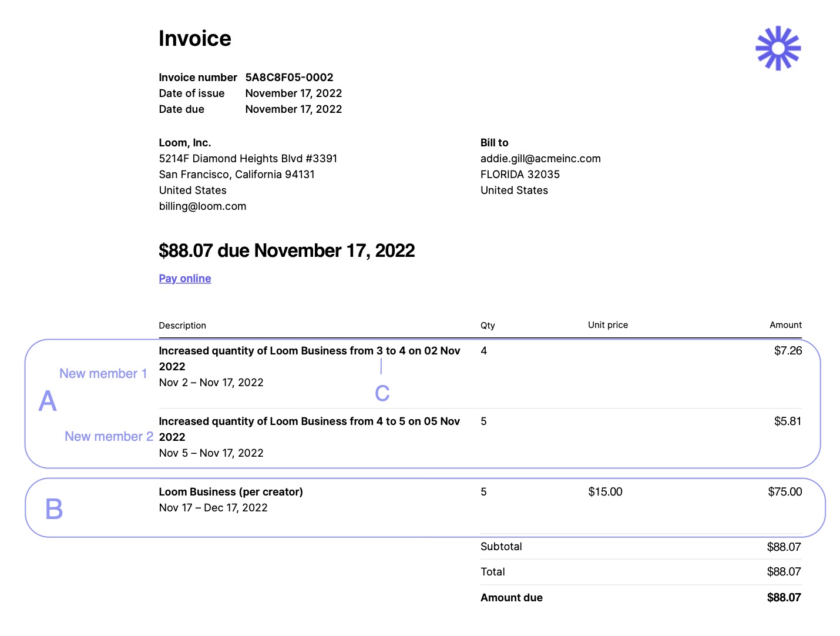Click the Loom logo icon
Image resolution: width=840 pixels, height=636 pixels.
click(778, 48)
